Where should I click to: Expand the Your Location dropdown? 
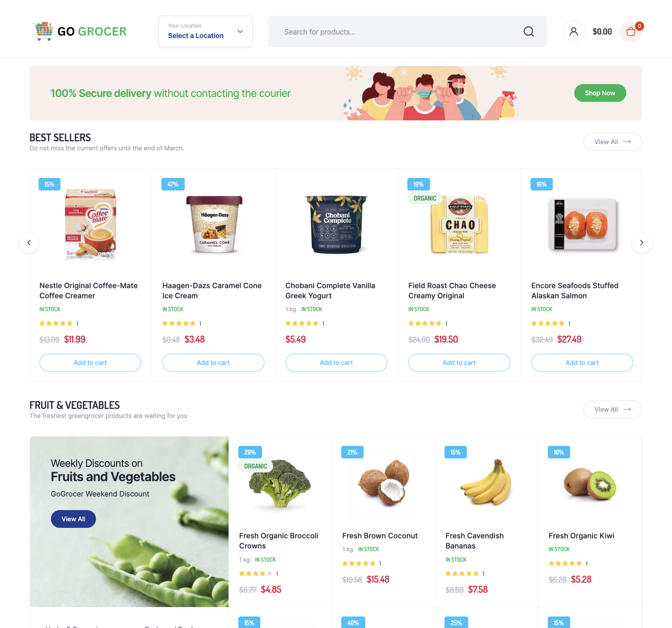(x=206, y=31)
